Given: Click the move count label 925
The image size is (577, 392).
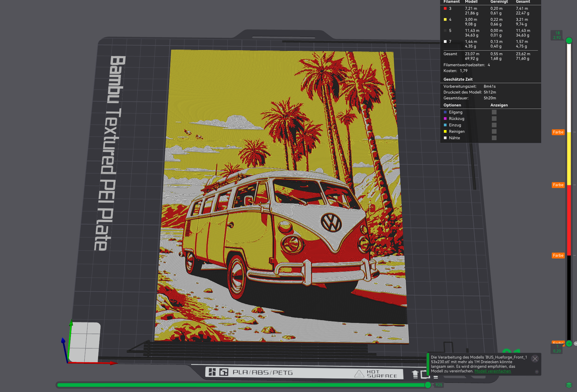Looking at the screenshot, I should point(439,385).
